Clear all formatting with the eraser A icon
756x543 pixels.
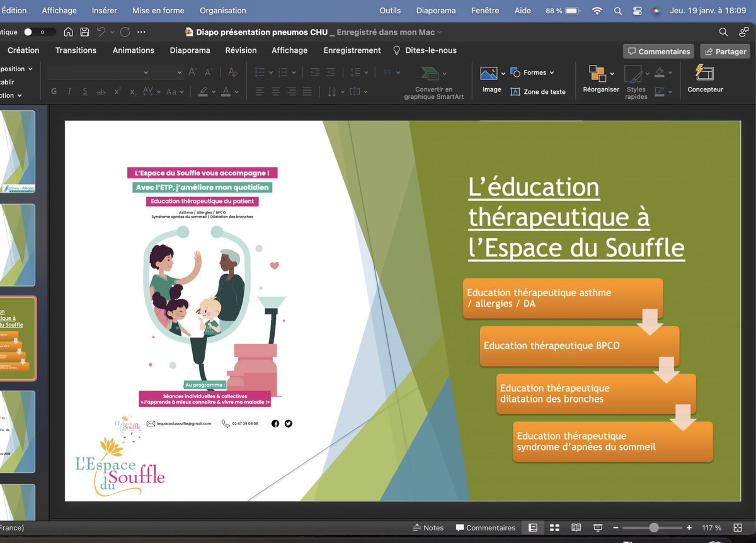point(232,72)
